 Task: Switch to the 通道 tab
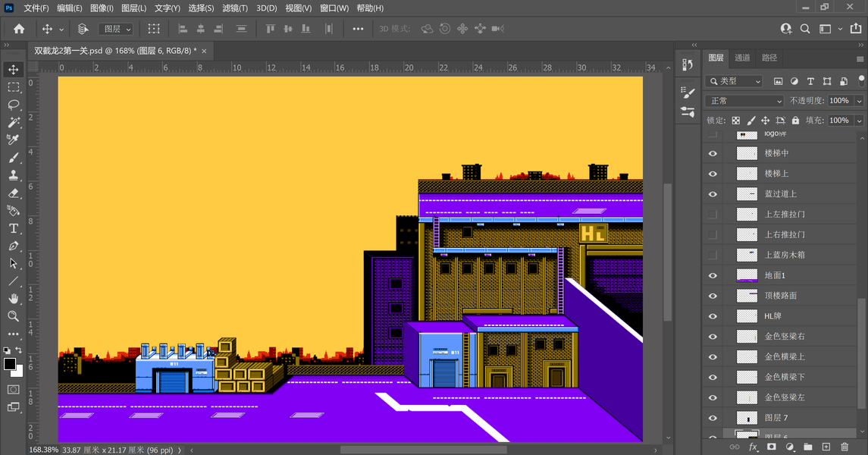click(x=742, y=58)
